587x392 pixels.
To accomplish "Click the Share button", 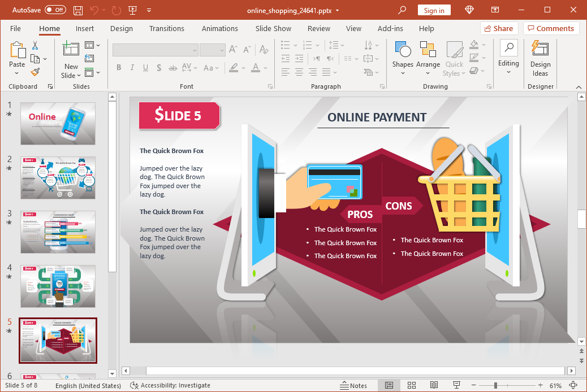I will [x=499, y=28].
